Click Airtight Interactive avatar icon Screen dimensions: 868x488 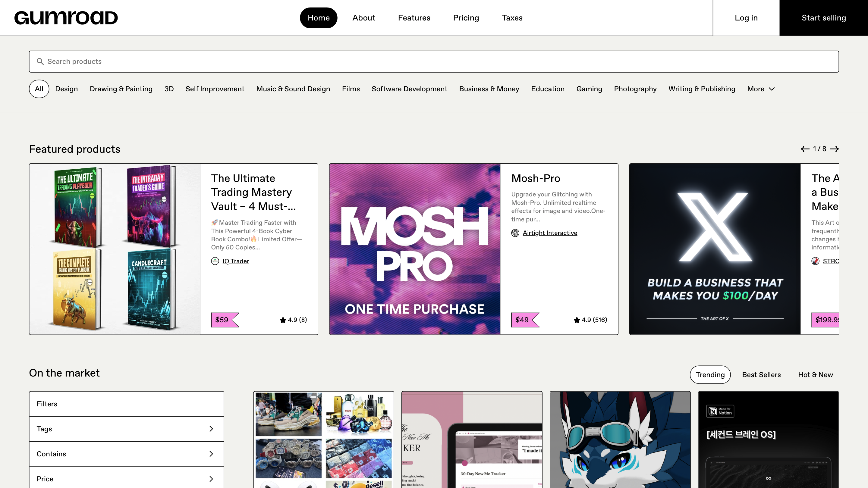(515, 233)
